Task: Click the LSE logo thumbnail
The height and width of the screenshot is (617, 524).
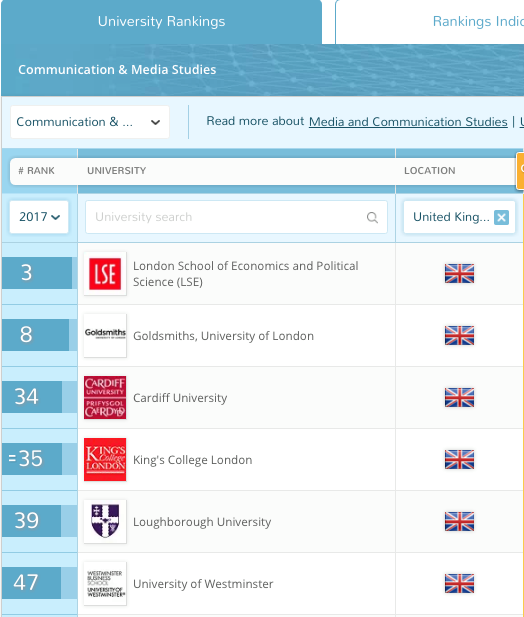Action: point(105,273)
